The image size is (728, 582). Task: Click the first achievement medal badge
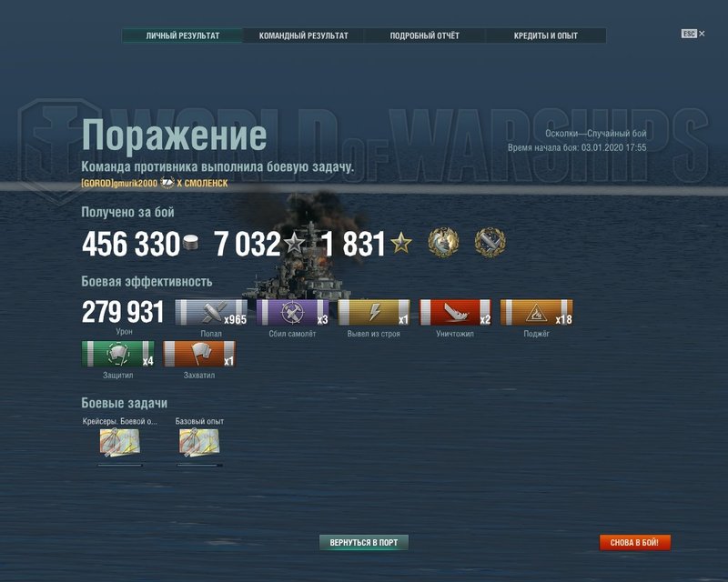coord(443,242)
